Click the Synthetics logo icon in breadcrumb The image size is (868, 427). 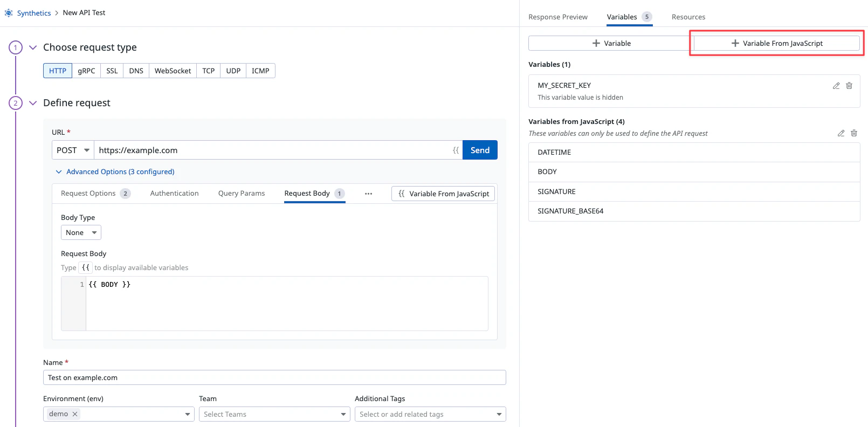(9, 13)
